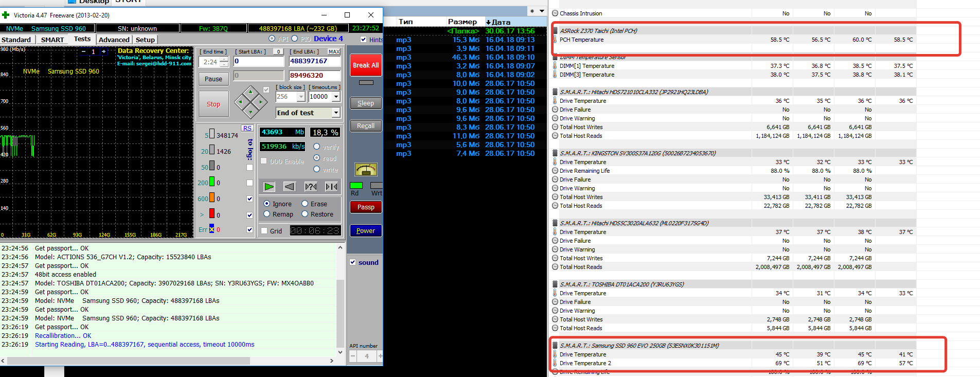
Task: Select the Remap radio option
Action: pos(266,214)
